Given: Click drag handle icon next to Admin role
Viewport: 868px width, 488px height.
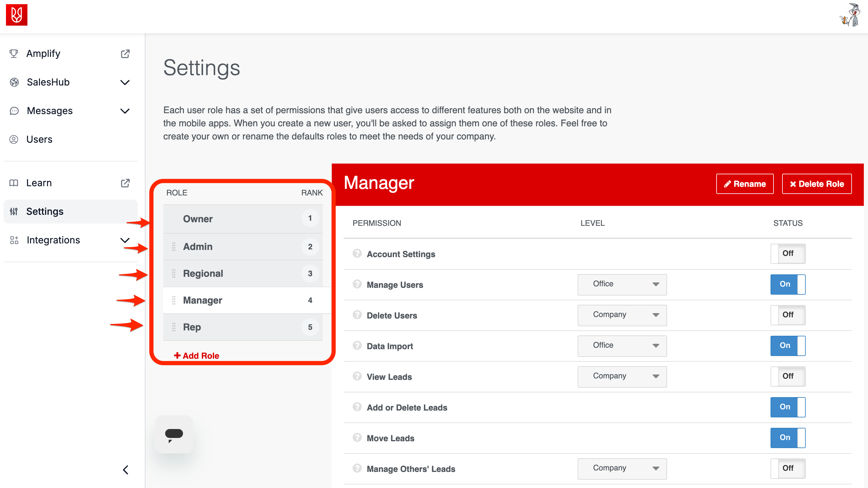Looking at the screenshot, I should [174, 246].
